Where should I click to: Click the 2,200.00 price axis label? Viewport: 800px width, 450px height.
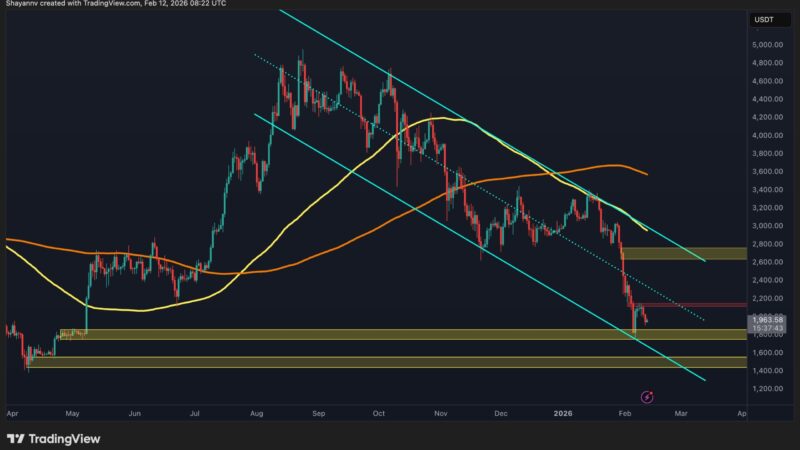pyautogui.click(x=767, y=298)
